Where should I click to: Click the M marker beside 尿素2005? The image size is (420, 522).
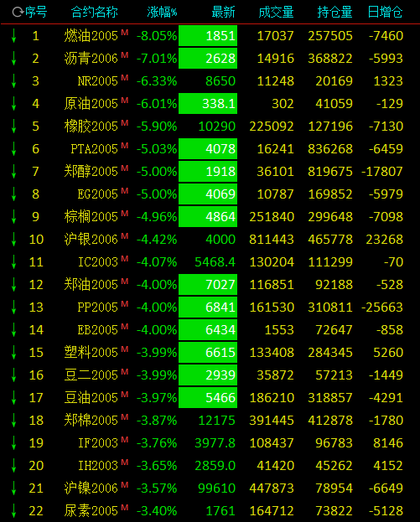tap(125, 508)
